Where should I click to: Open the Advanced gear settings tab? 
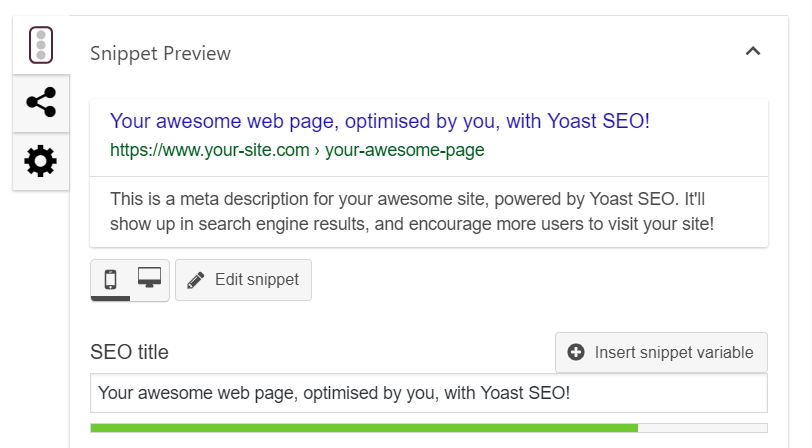(x=41, y=161)
